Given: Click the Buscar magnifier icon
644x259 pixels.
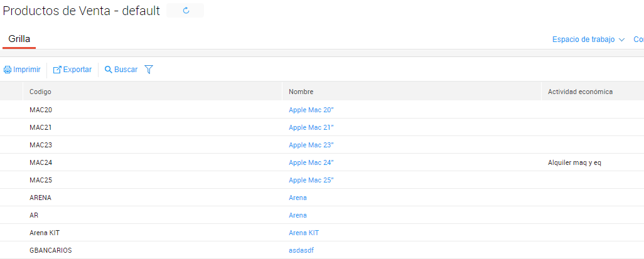Looking at the screenshot, I should [109, 70].
